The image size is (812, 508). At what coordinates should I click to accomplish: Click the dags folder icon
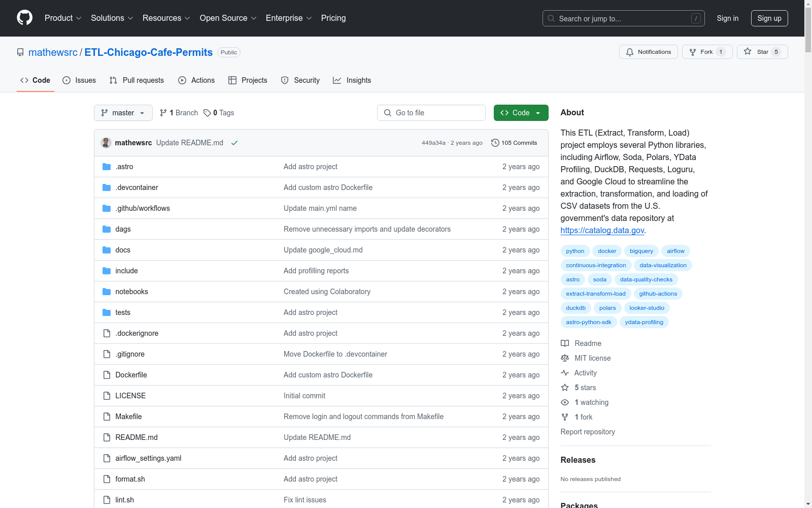107,229
